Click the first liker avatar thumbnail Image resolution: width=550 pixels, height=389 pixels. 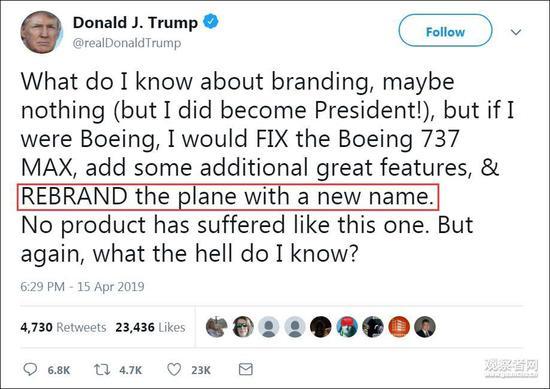(216, 327)
